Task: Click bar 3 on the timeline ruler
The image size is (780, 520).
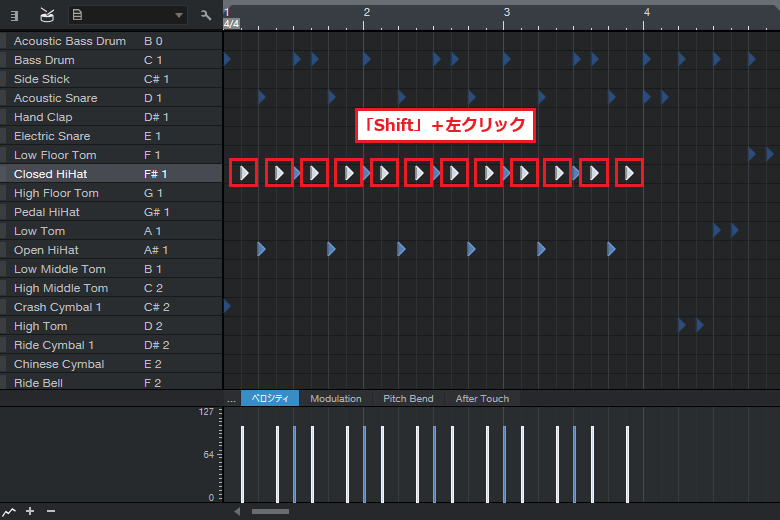Action: click(x=506, y=13)
